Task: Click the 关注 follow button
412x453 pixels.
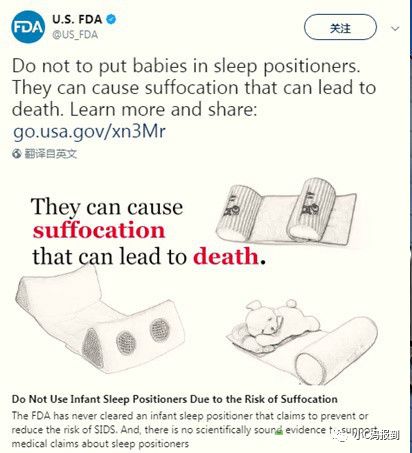Action: click(340, 28)
